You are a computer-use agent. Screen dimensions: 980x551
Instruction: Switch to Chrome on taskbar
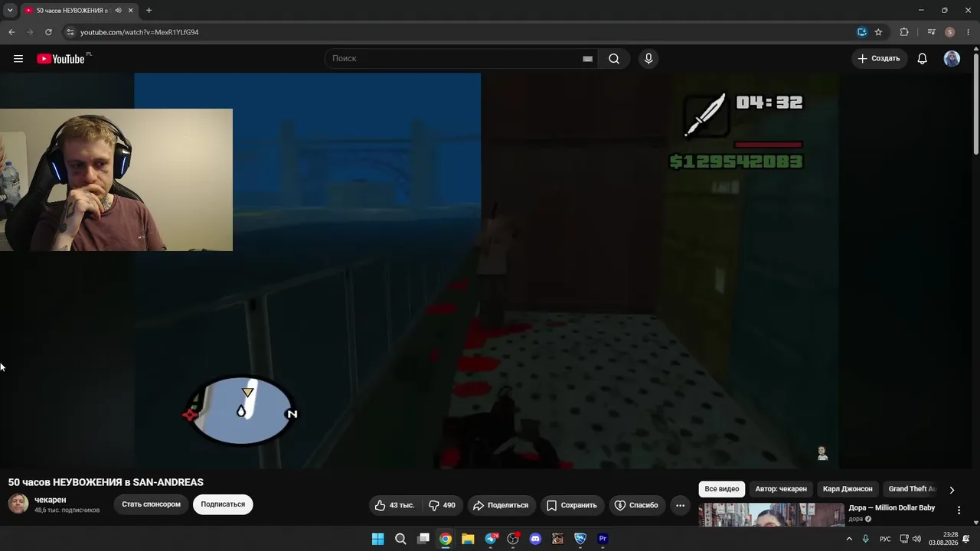point(446,539)
